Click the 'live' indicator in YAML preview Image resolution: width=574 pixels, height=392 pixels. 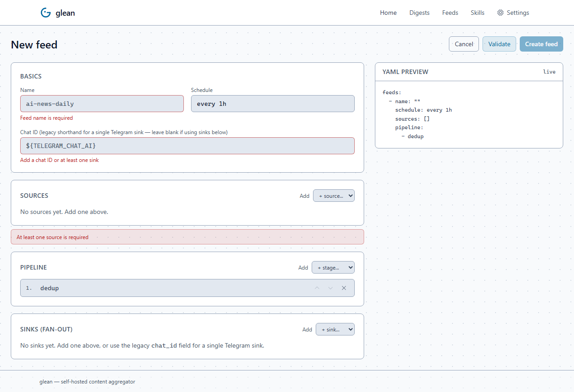pos(549,72)
